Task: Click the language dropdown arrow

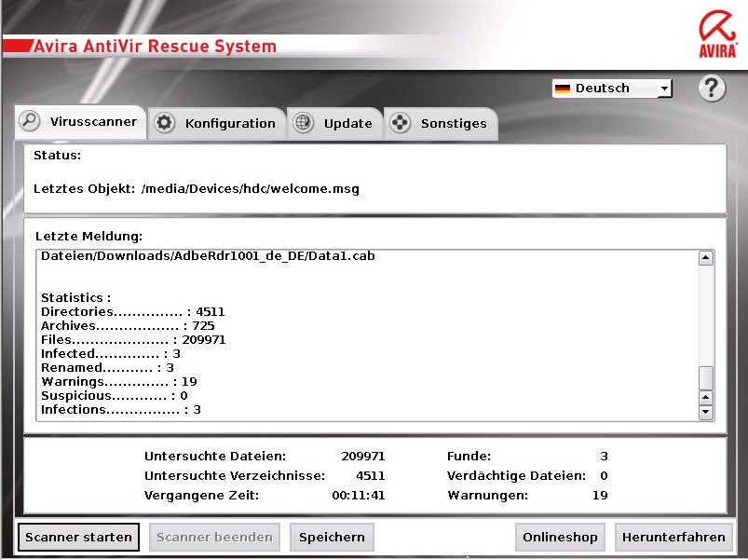Action: 664,89
